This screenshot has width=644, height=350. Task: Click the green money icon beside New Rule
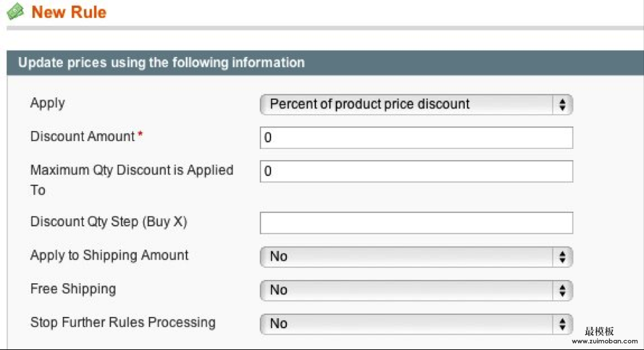coord(16,12)
